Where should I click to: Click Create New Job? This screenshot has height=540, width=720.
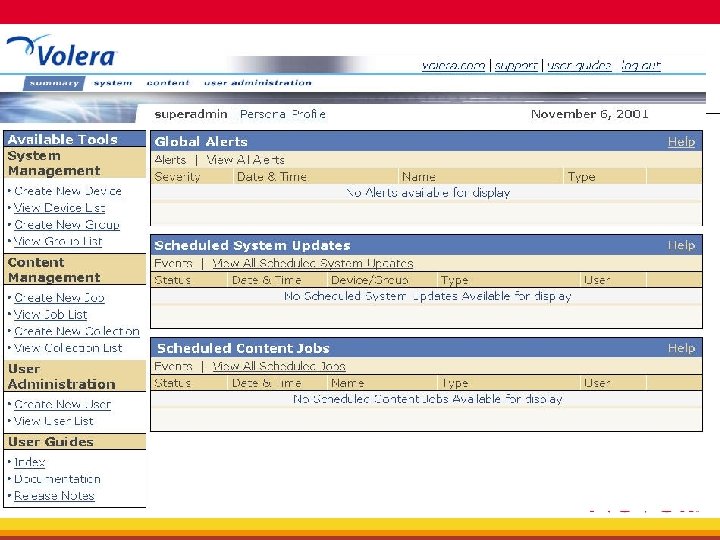pyautogui.click(x=59, y=298)
